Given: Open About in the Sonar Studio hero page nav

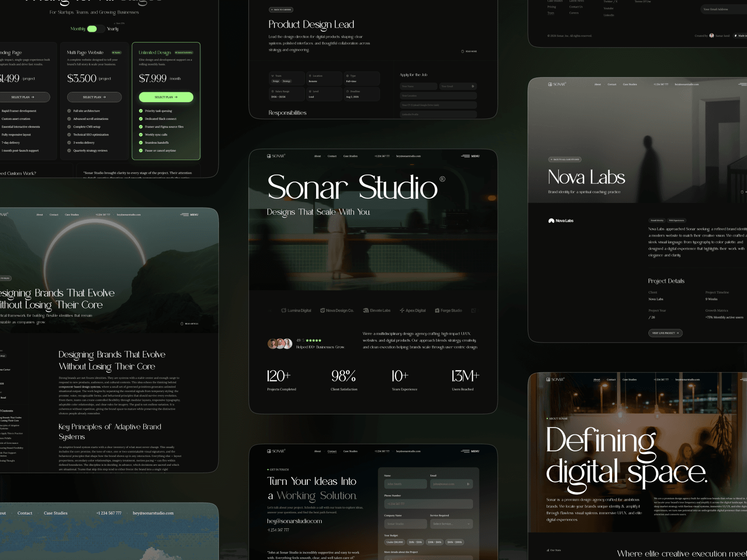Looking at the screenshot, I should point(317,156).
